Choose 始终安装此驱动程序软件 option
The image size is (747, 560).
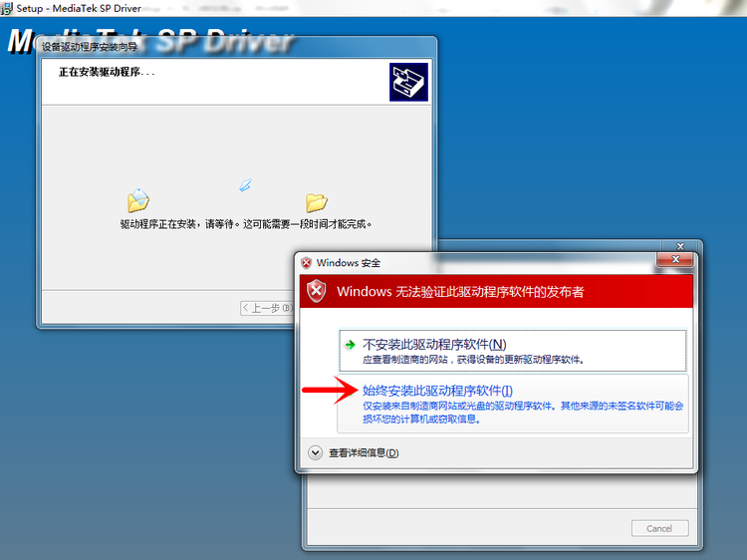(513, 404)
